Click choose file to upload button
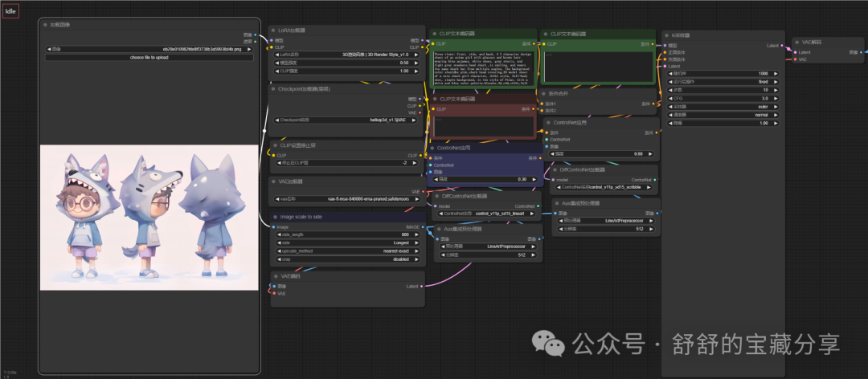868x379 pixels. [x=149, y=57]
